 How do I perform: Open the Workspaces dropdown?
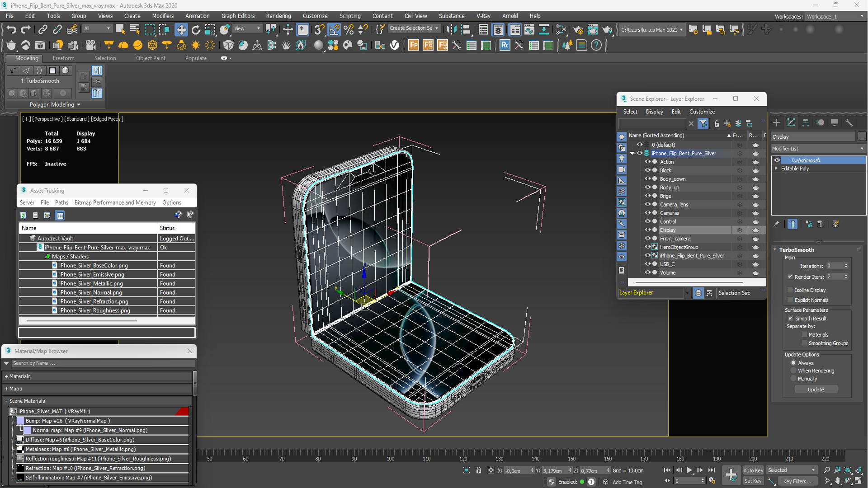click(x=835, y=17)
